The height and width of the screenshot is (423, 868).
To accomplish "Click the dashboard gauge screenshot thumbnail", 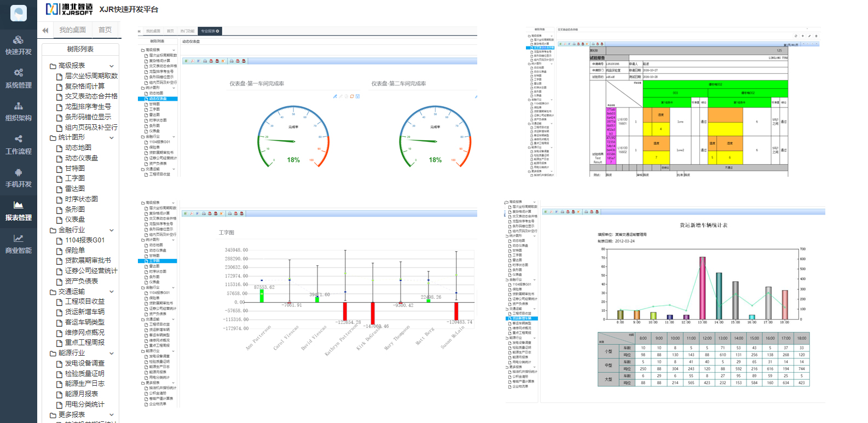I will (306, 104).
